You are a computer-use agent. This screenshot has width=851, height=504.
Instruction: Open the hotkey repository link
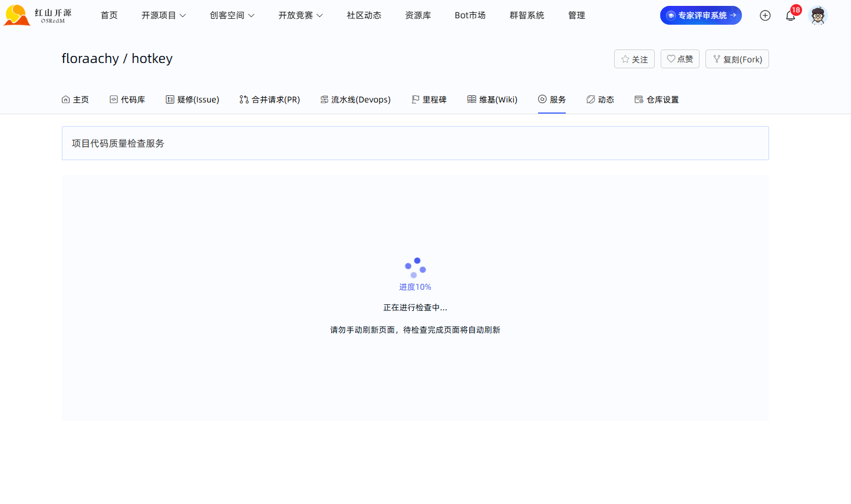point(152,58)
